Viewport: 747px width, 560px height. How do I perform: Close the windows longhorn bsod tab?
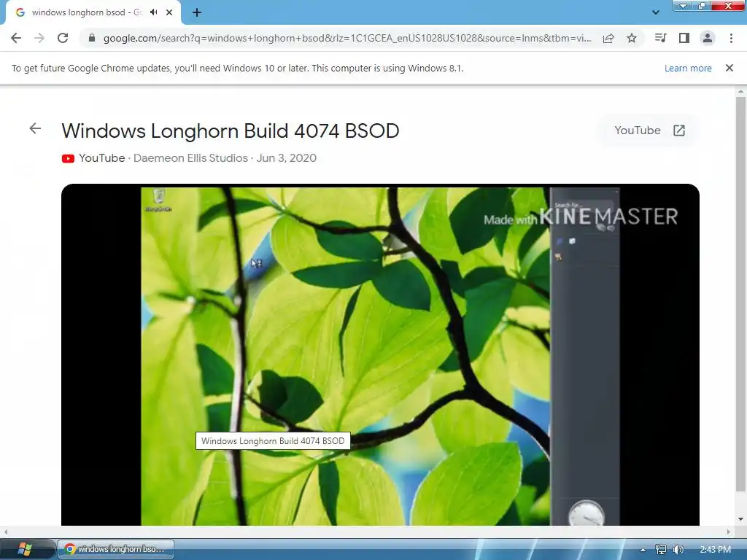[169, 12]
